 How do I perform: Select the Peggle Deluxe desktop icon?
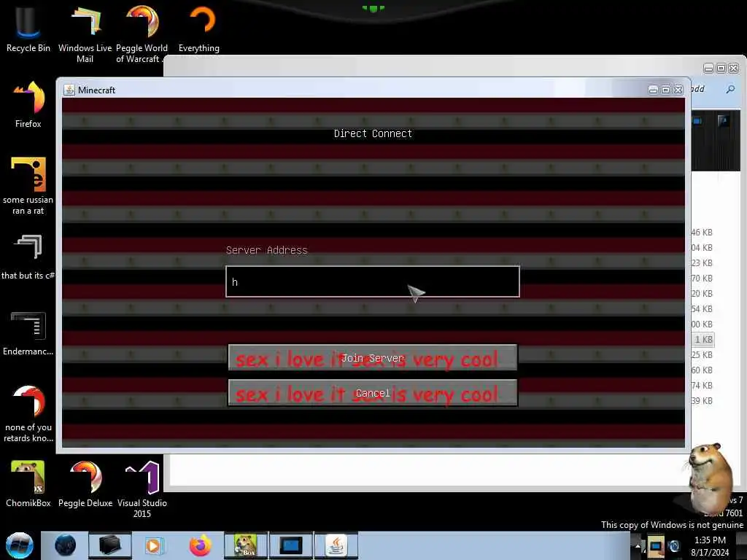click(85, 484)
